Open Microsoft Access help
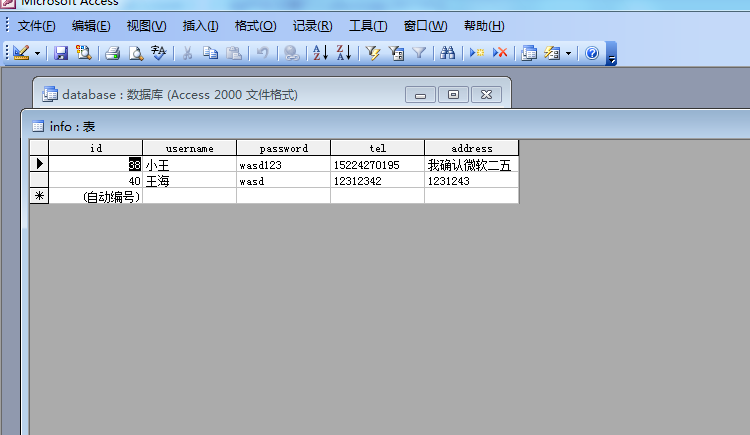750x435 pixels. tap(592, 53)
